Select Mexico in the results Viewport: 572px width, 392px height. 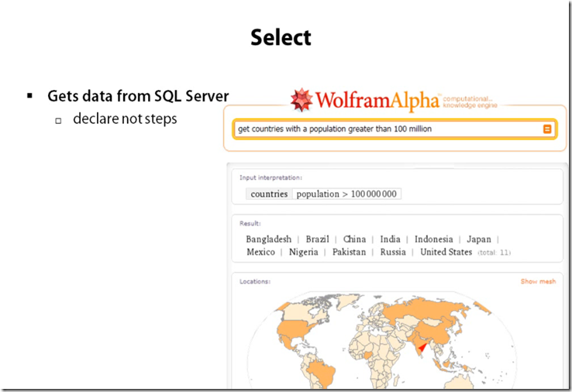coord(261,252)
